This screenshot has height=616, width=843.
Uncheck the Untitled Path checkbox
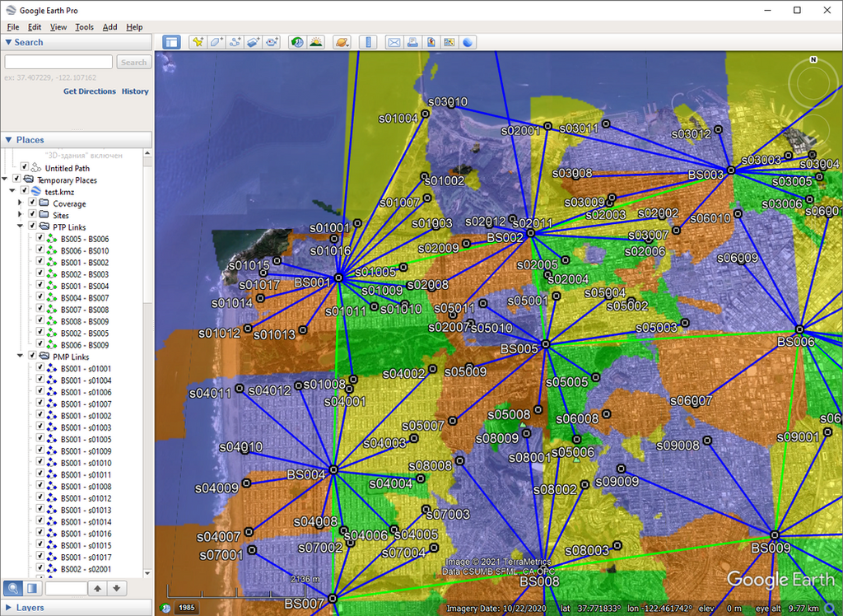(x=24, y=167)
